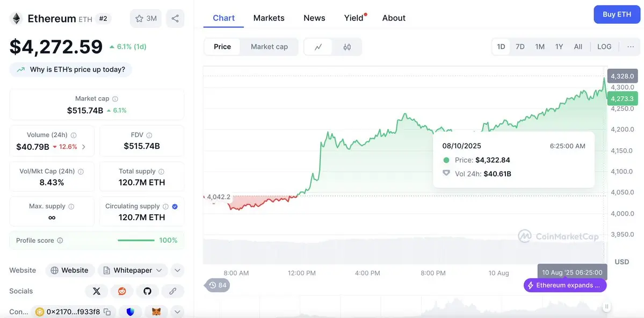Image resolution: width=644 pixels, height=318 pixels.
Task: Toggle LOG scale on the chart
Action: pyautogui.click(x=604, y=47)
